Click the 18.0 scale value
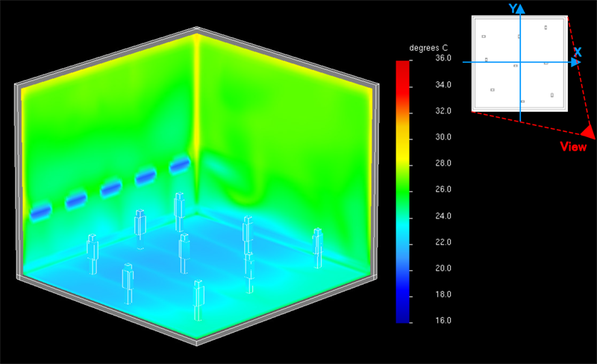This screenshot has height=364, width=597. pos(443,295)
